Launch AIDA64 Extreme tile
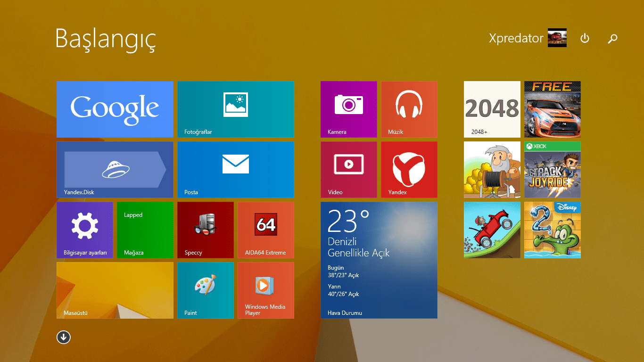 point(266,230)
